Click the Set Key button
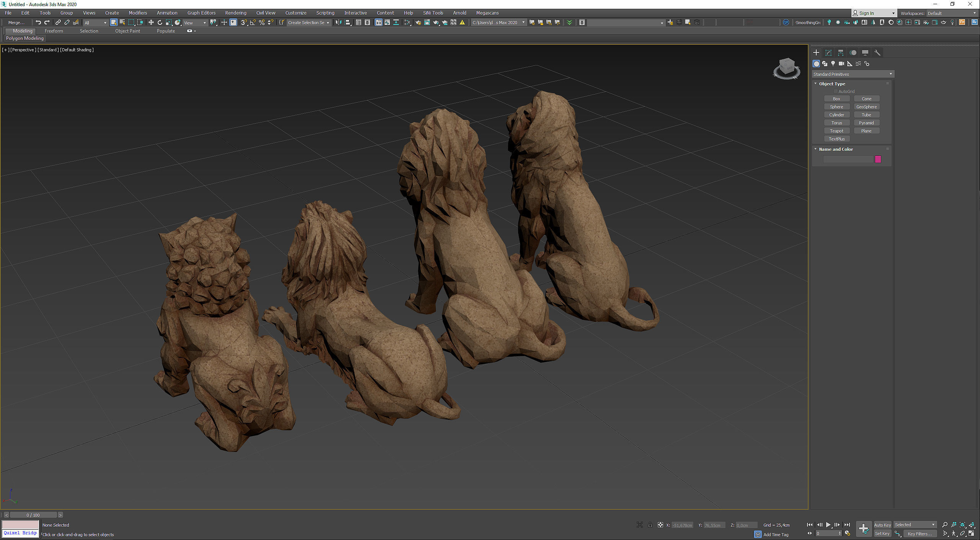Image resolution: width=980 pixels, height=540 pixels. click(x=882, y=533)
